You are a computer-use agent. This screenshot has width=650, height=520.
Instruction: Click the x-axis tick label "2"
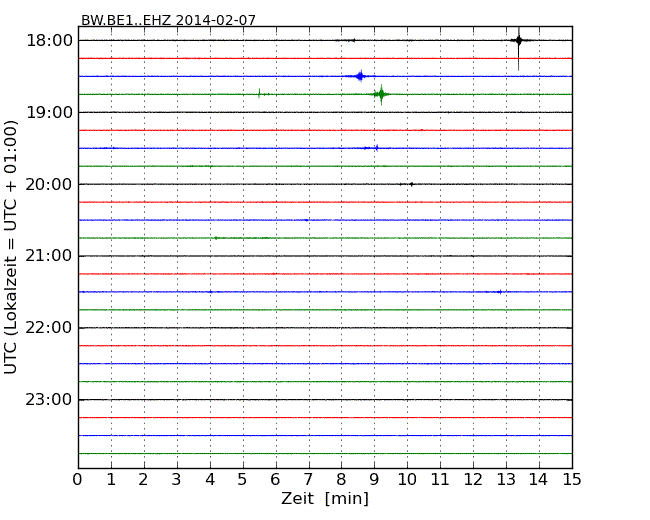[x=143, y=480]
